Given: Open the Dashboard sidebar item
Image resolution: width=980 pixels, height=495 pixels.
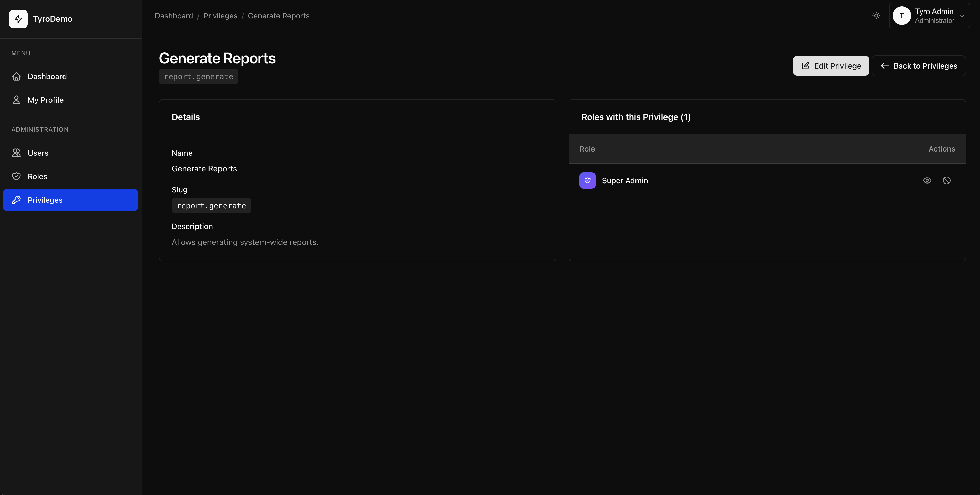Looking at the screenshot, I should click(x=47, y=77).
